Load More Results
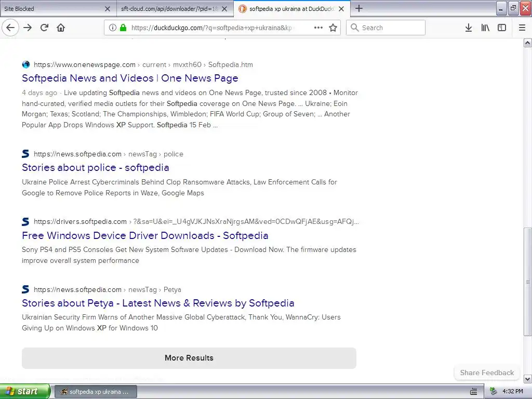 pyautogui.click(x=189, y=358)
